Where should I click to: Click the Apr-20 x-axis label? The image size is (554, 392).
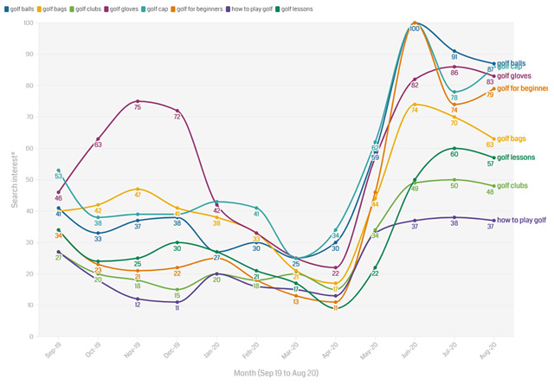click(x=331, y=350)
